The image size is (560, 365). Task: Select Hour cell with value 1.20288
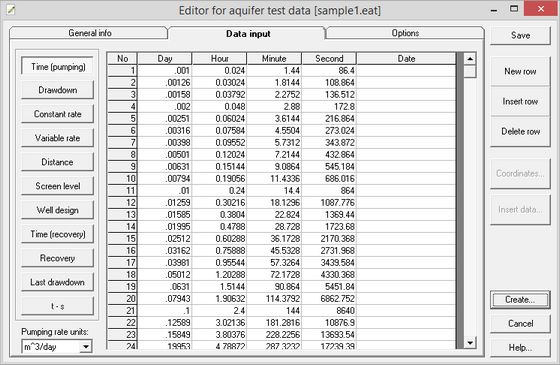[x=219, y=275]
